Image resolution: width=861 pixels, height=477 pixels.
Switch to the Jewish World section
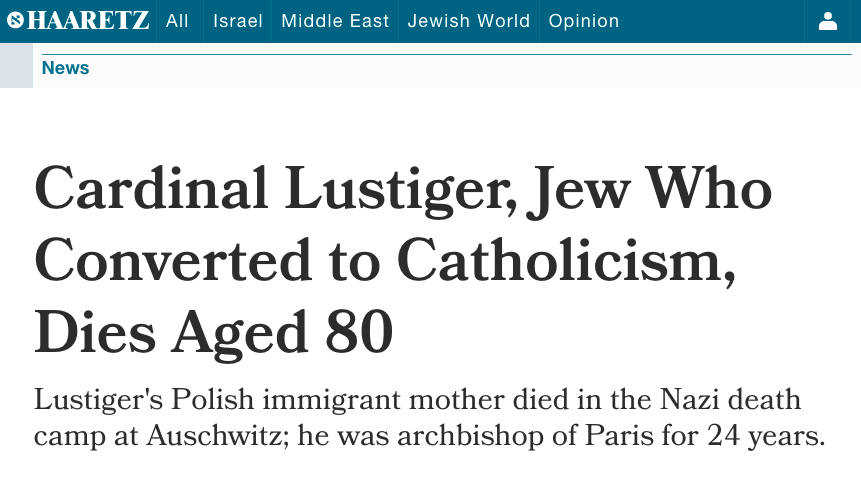pyautogui.click(x=469, y=21)
